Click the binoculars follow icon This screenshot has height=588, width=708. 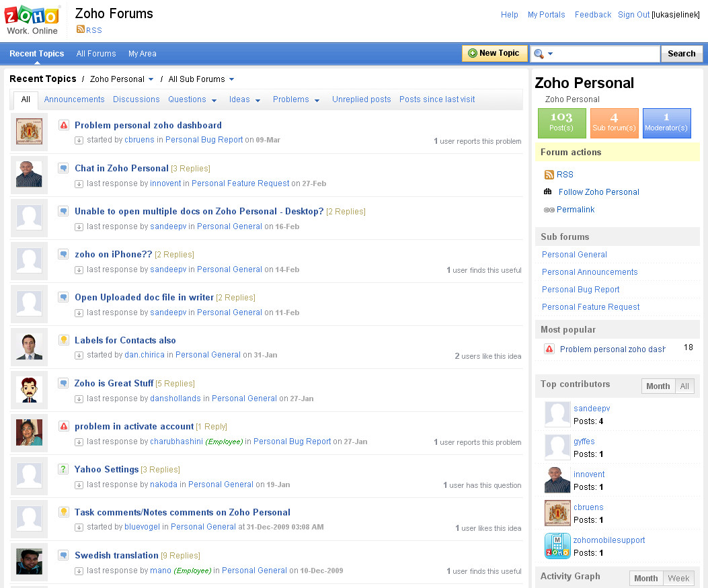[548, 192]
